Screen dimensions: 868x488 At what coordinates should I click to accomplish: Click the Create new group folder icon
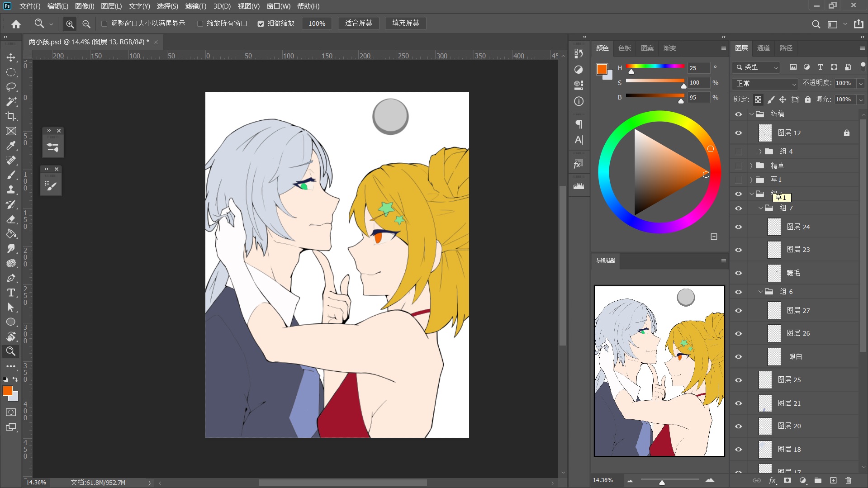(x=818, y=480)
